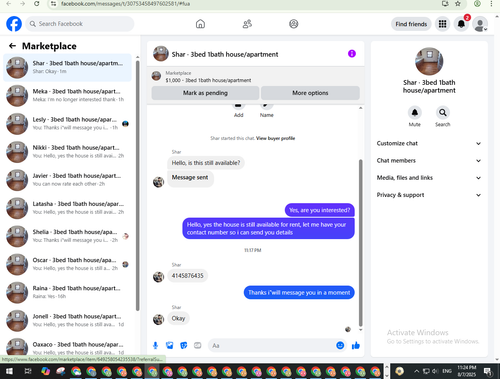Send a voice clip microphone icon

pyautogui.click(x=155, y=345)
